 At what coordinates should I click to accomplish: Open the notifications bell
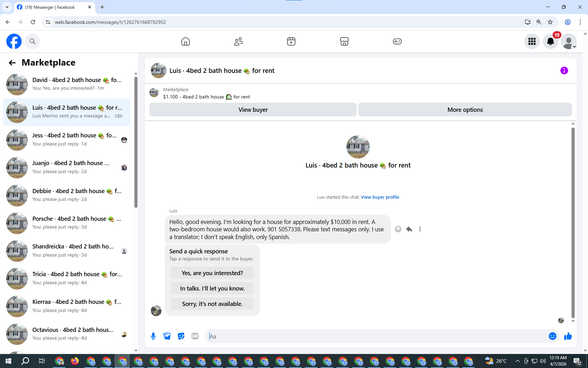tap(551, 41)
